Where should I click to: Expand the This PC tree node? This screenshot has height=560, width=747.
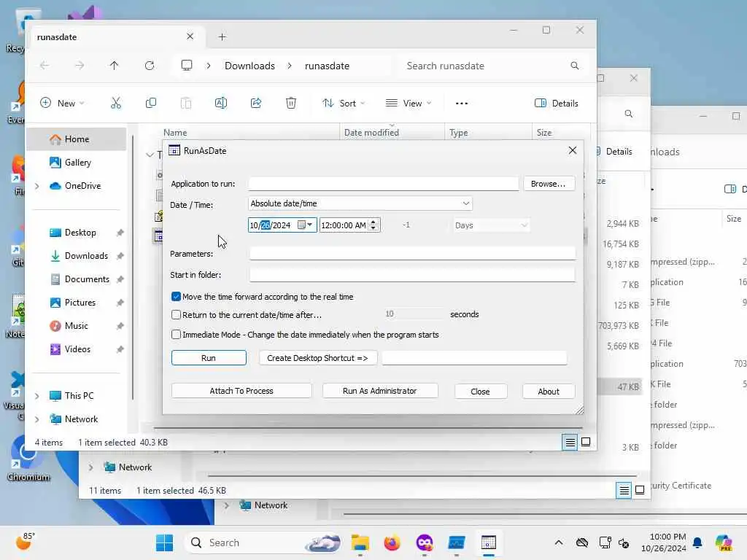point(37,396)
